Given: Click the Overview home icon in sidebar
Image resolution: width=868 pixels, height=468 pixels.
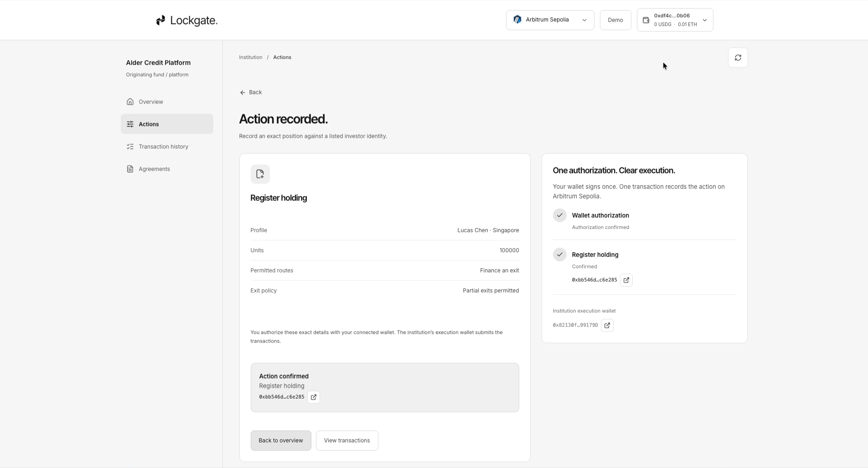Looking at the screenshot, I should coord(130,102).
